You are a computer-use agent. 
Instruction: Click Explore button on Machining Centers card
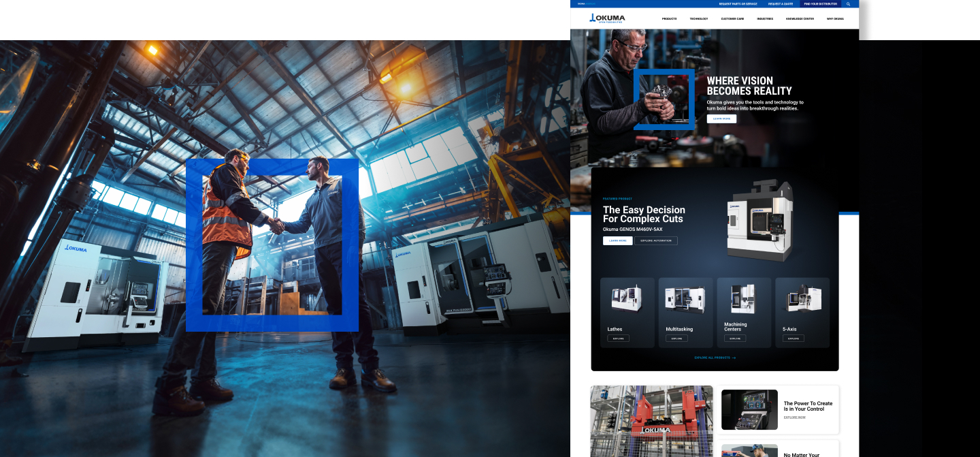[x=735, y=338]
